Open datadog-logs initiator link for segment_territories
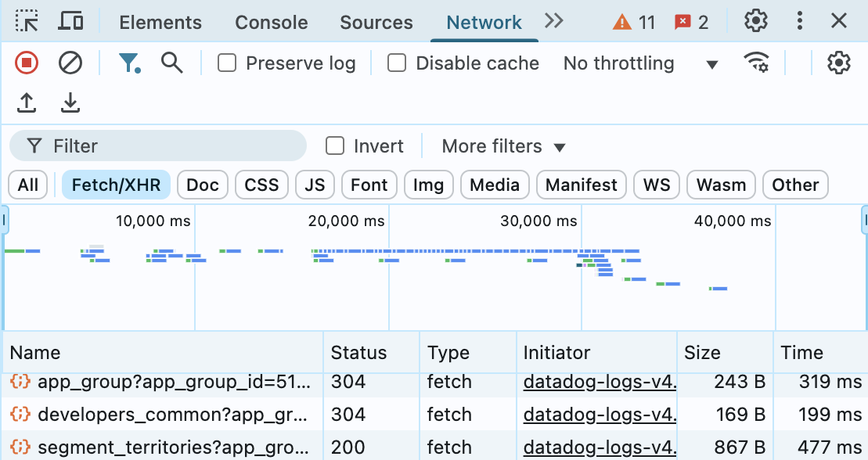This screenshot has height=460, width=868. [600, 447]
